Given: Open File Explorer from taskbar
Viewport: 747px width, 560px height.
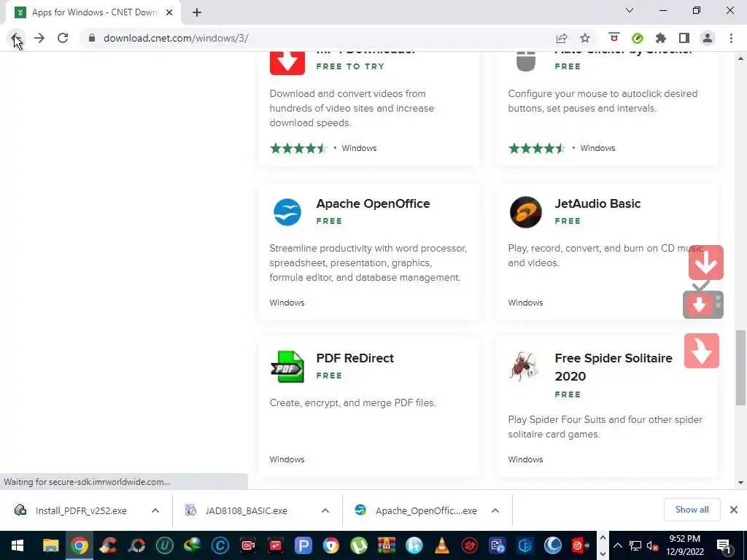Looking at the screenshot, I should coord(50,545).
